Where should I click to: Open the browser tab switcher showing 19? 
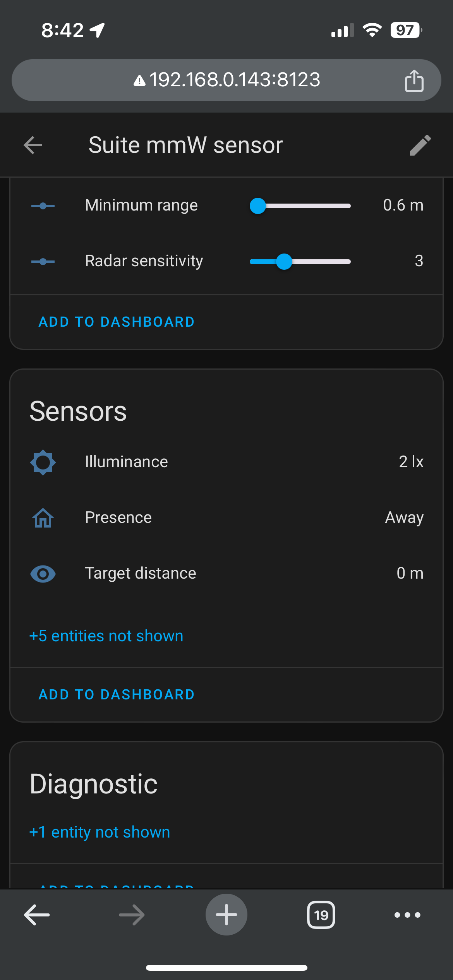321,915
